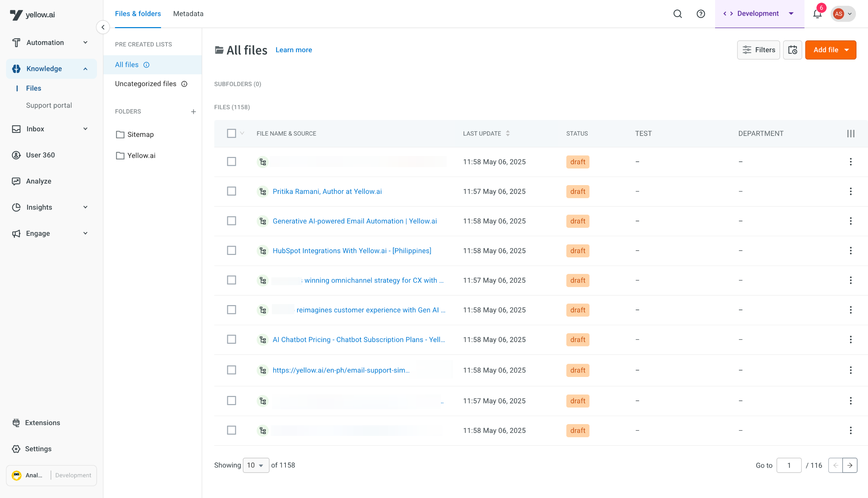Select the HubSpot Integrations file checkbox
This screenshot has height=498, width=868.
coord(232,251)
